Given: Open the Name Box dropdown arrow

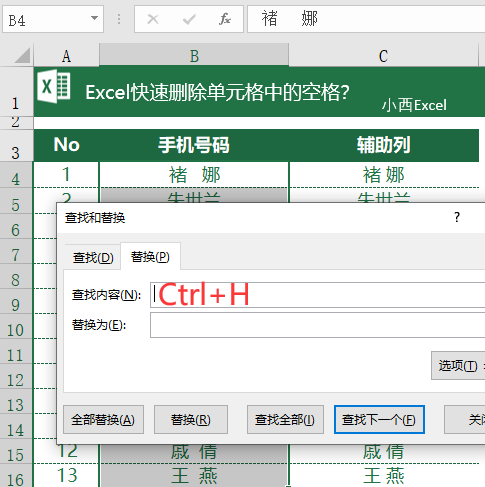Looking at the screenshot, I should coord(95,18).
